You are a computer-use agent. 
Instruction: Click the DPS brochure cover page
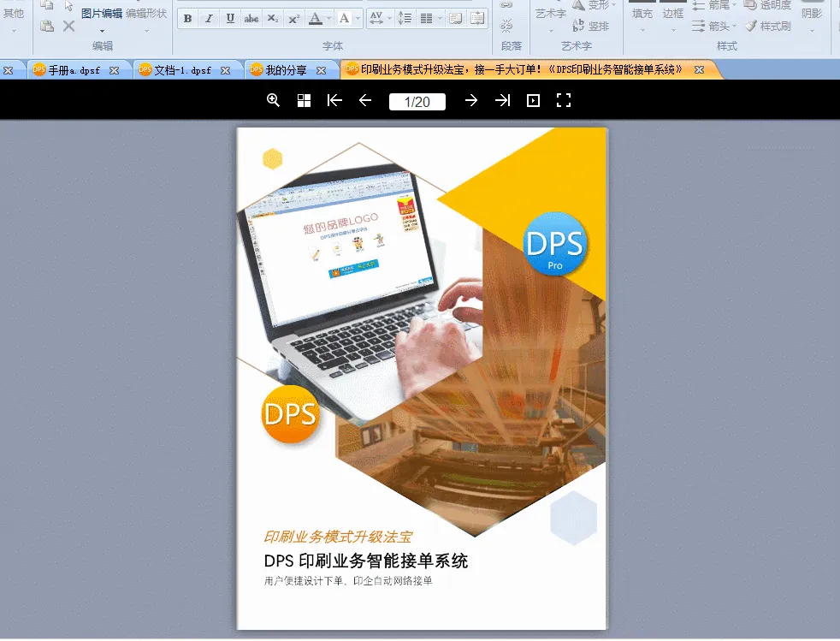pyautogui.click(x=422, y=378)
